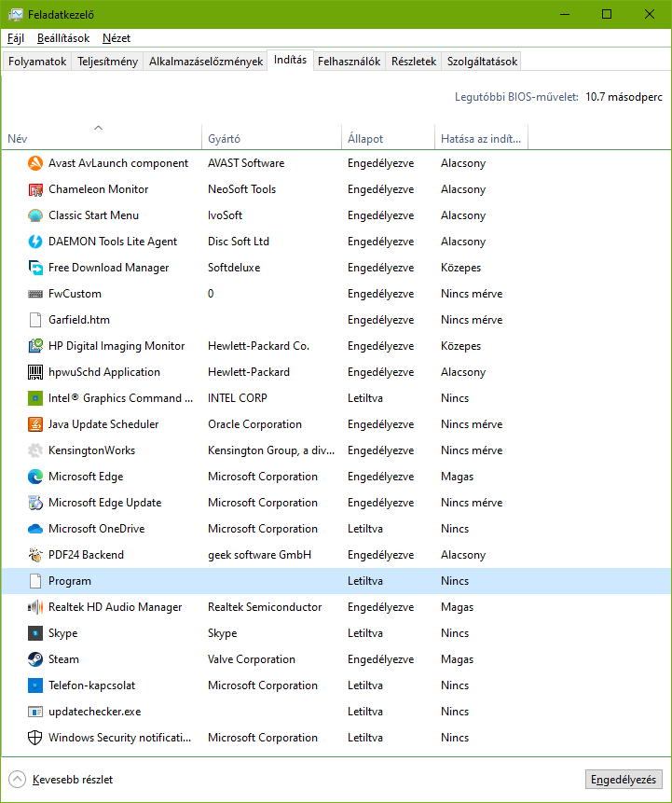The image size is (672, 803).
Task: Click the Garfield.htm file icon
Action: tap(35, 320)
